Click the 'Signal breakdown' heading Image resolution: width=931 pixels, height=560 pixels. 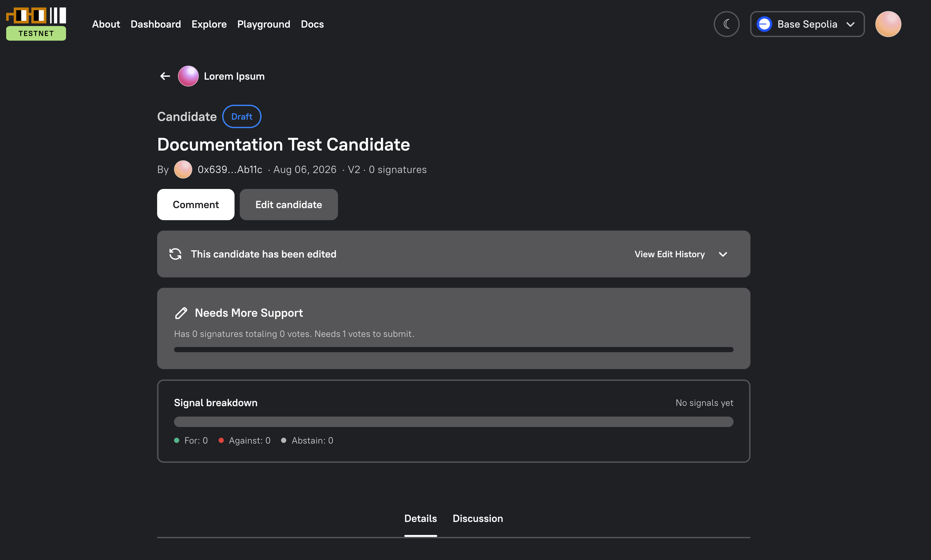click(215, 403)
